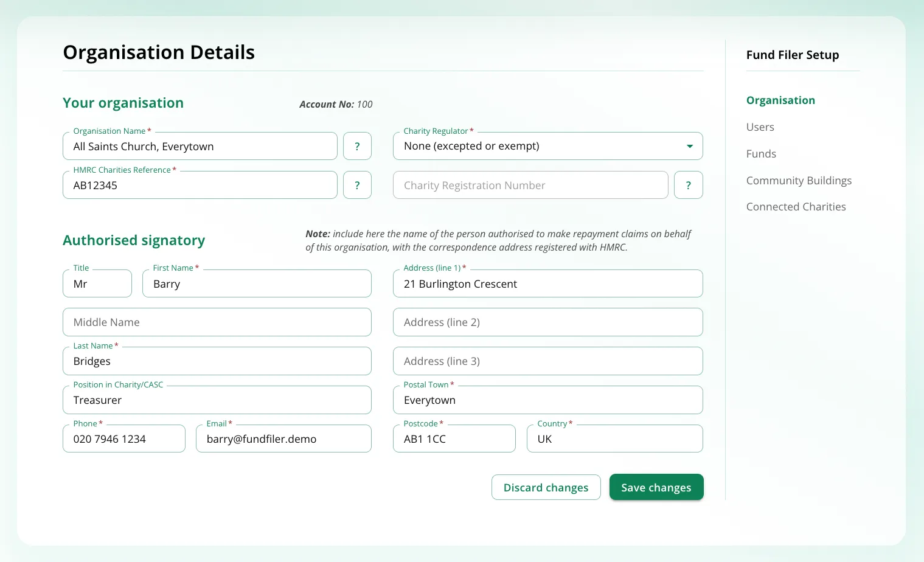Edit the Postal Town field

[548, 400]
